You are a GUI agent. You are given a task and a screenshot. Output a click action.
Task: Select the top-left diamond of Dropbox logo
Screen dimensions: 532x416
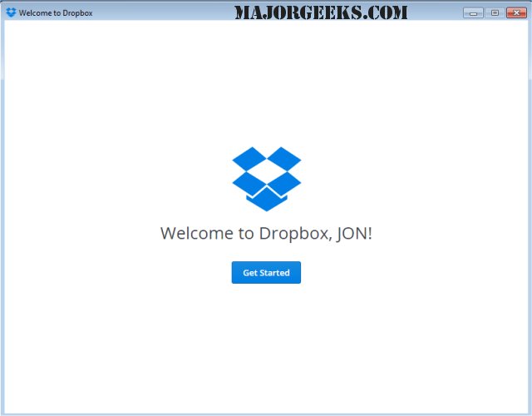249,157
